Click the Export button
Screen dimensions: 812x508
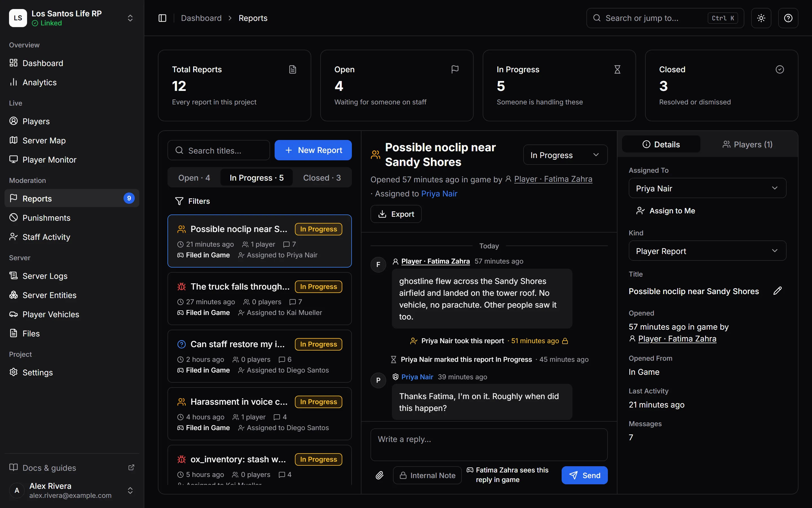click(x=396, y=214)
